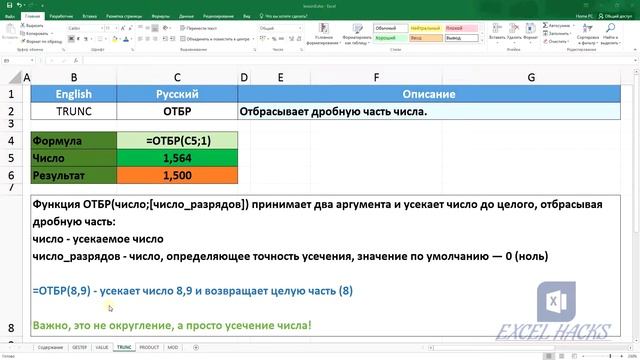
Task: Click Общий доступ (Share) button
Action: [616, 16]
